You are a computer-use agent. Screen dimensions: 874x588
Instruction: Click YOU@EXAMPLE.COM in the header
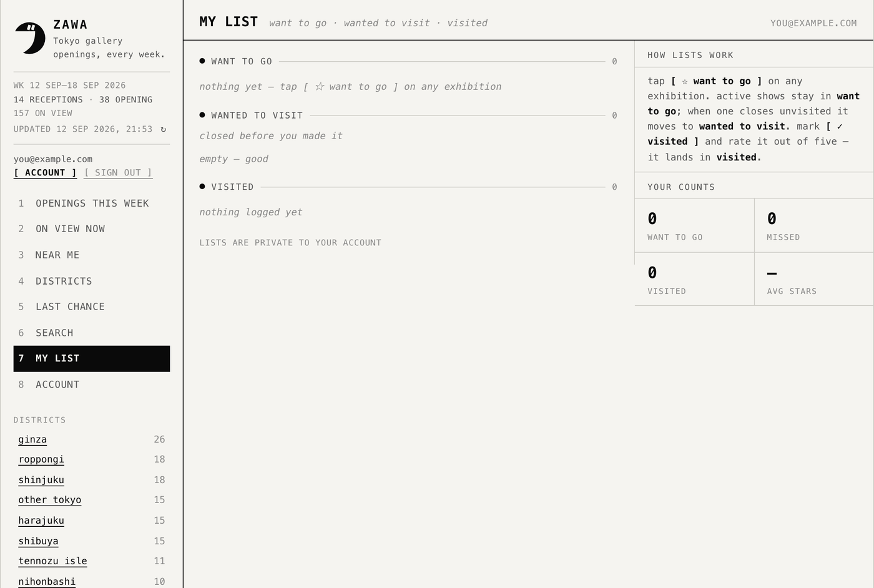pyautogui.click(x=813, y=23)
